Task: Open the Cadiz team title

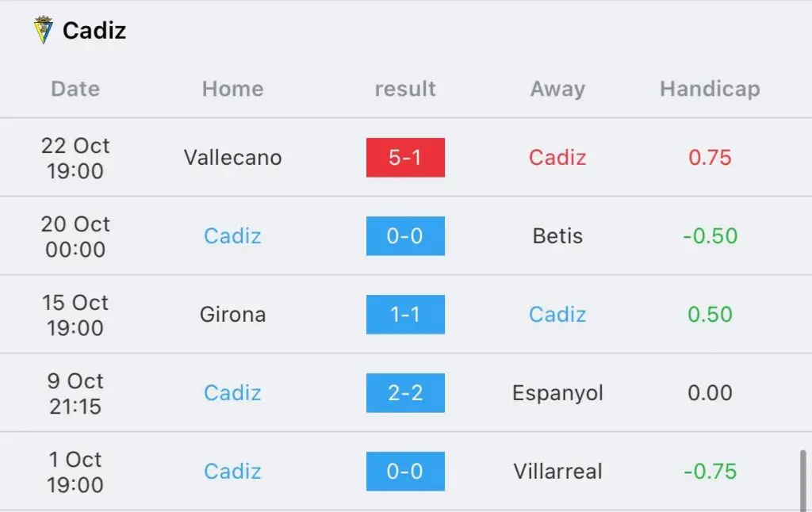Action: pos(94,31)
